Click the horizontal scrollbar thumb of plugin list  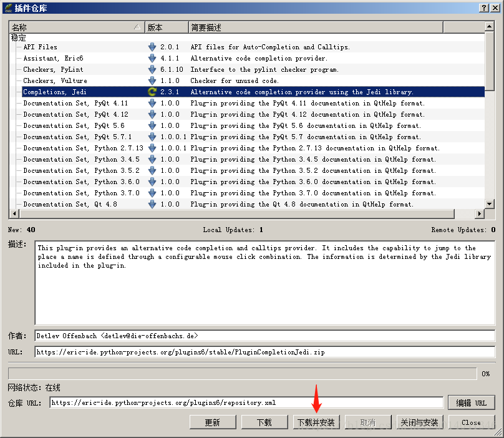[237, 213]
